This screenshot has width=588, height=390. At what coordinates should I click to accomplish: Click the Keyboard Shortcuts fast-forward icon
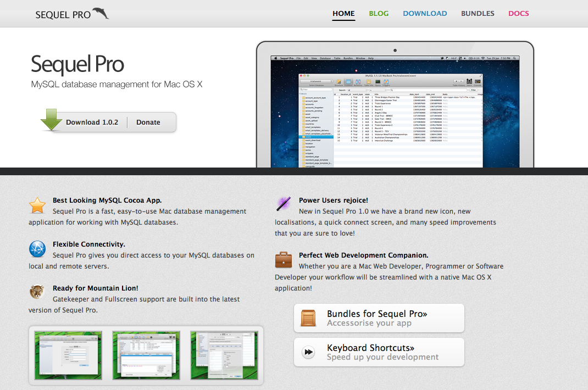[x=308, y=352]
